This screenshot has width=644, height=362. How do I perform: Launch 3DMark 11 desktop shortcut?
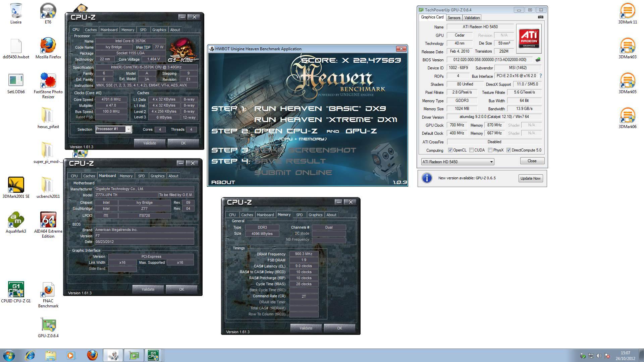pos(627,13)
